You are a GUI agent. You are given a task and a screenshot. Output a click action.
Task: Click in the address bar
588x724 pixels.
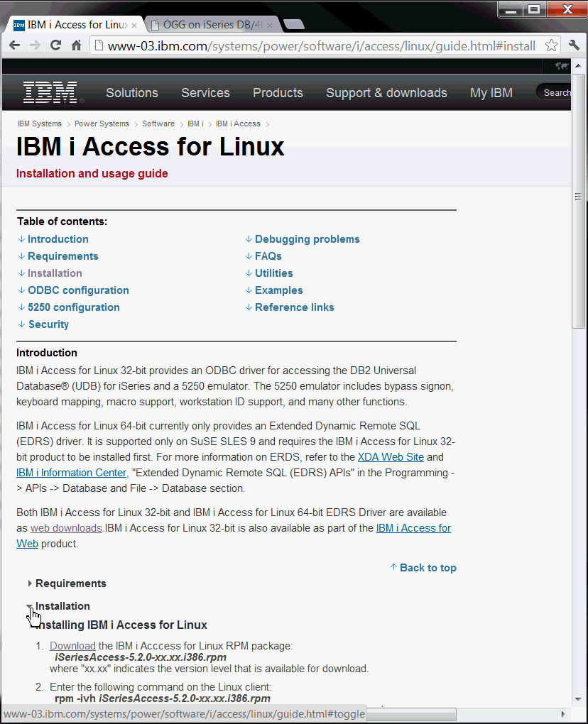click(x=320, y=46)
